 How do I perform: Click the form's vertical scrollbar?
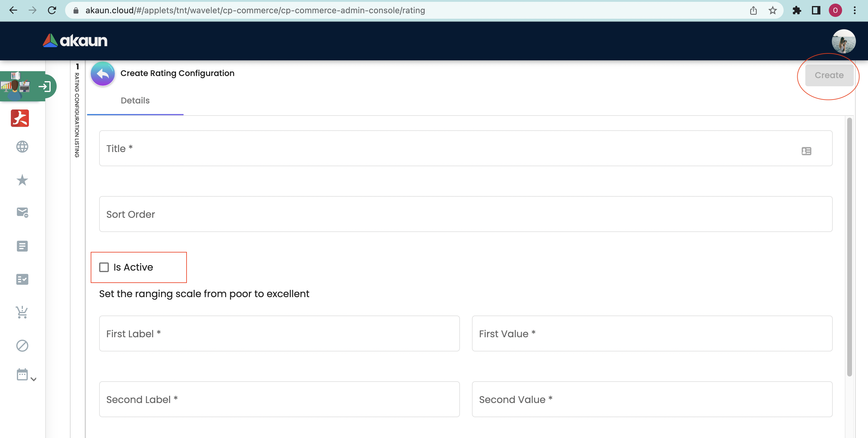[849, 246]
